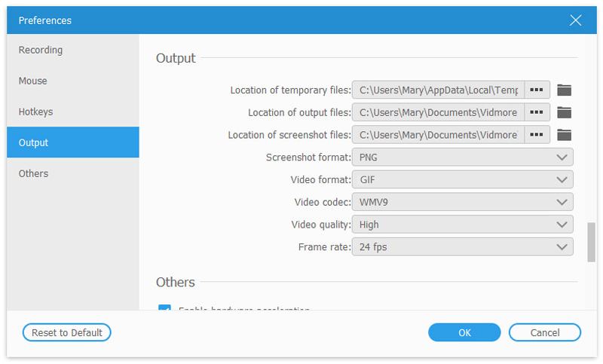Screen dimensions: 603x364
Task: Open the Video format dropdown
Action: [462, 180]
